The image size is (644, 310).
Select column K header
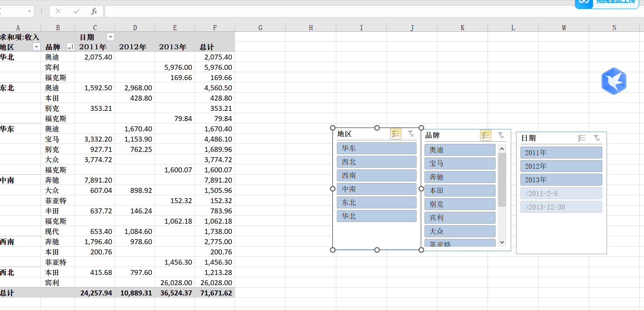(x=463, y=27)
